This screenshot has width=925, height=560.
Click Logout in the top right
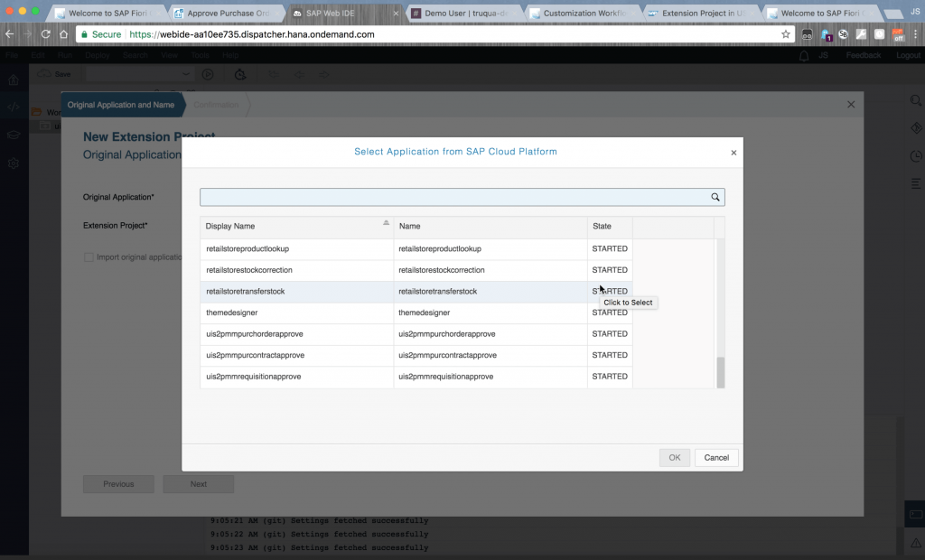(908, 55)
